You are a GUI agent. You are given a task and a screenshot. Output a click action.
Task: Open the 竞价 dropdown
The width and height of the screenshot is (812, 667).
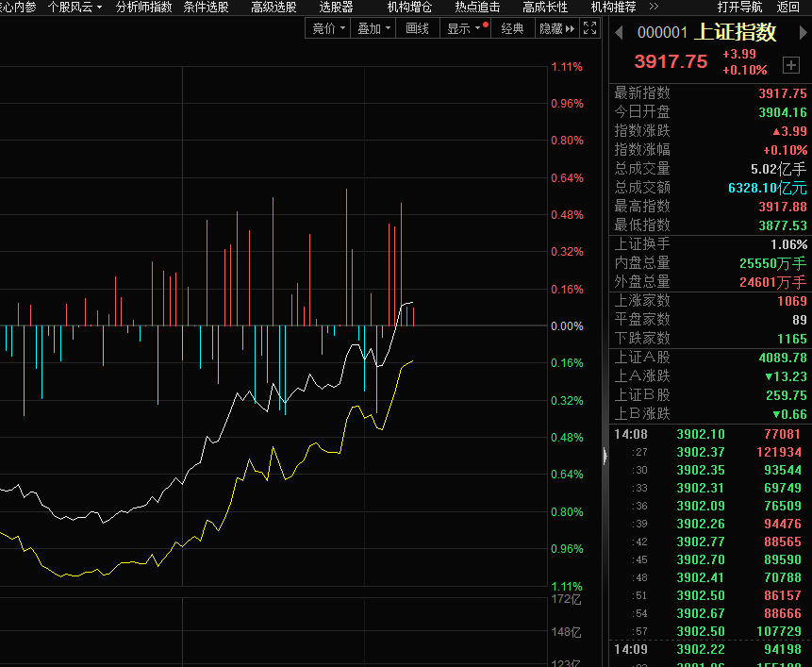click(x=328, y=28)
